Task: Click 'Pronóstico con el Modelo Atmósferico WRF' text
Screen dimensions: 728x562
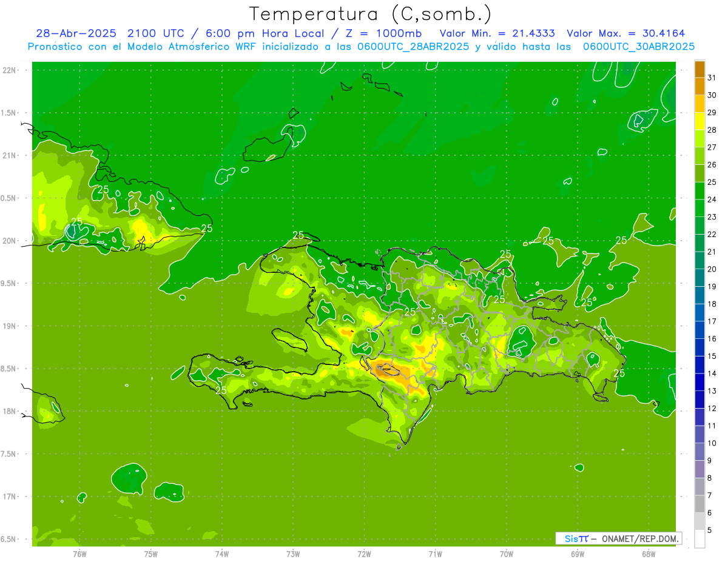Action: pos(144,46)
